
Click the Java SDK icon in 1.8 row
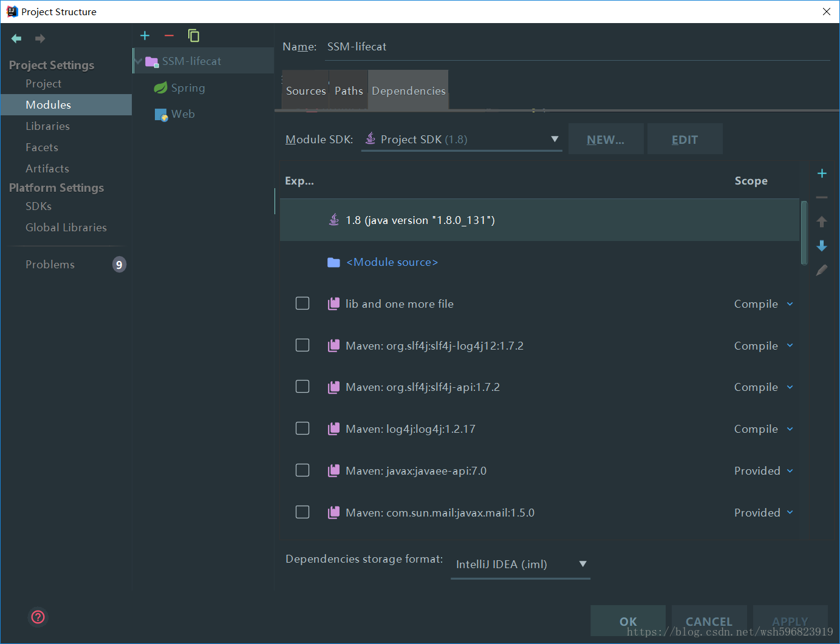click(x=334, y=220)
